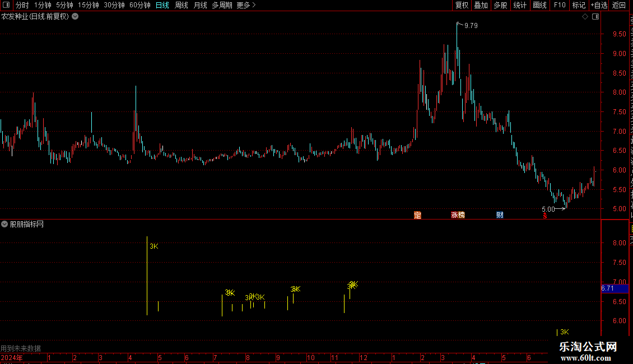Screen dimensions: 633x364
Task: Click the 6.71 indicator value tag
Action: 615,288
